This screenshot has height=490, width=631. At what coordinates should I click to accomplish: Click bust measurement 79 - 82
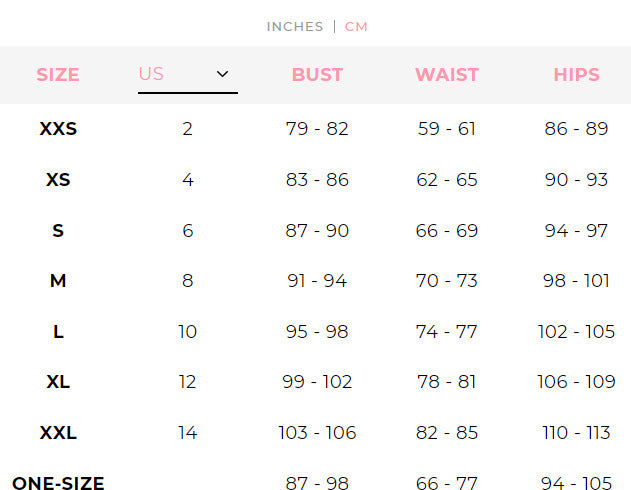(317, 129)
